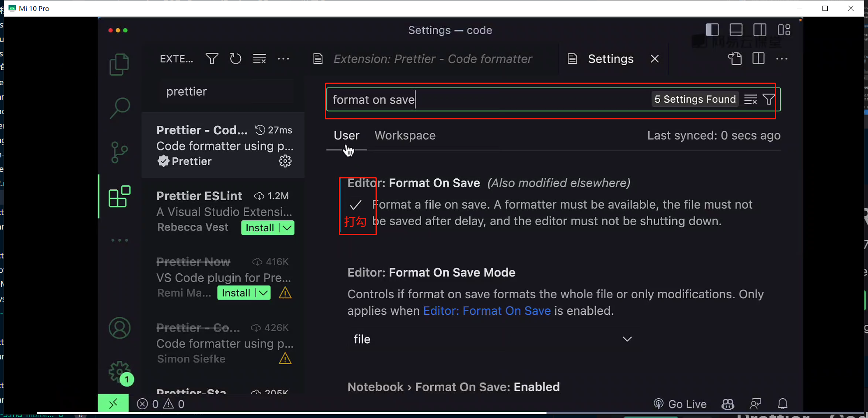Viewport: 868px width, 418px height.
Task: Select the deprecated Prettier Now entry
Action: pos(223,277)
